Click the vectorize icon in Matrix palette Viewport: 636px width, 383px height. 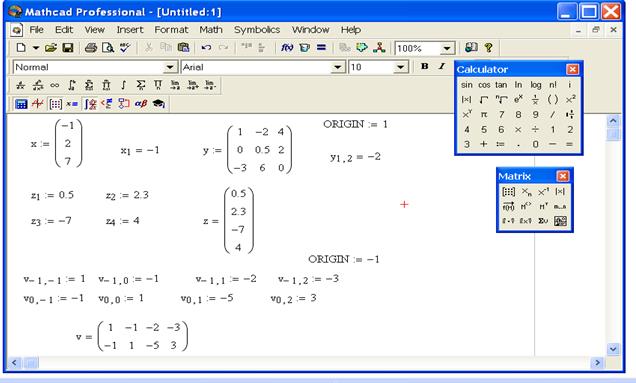point(508,207)
